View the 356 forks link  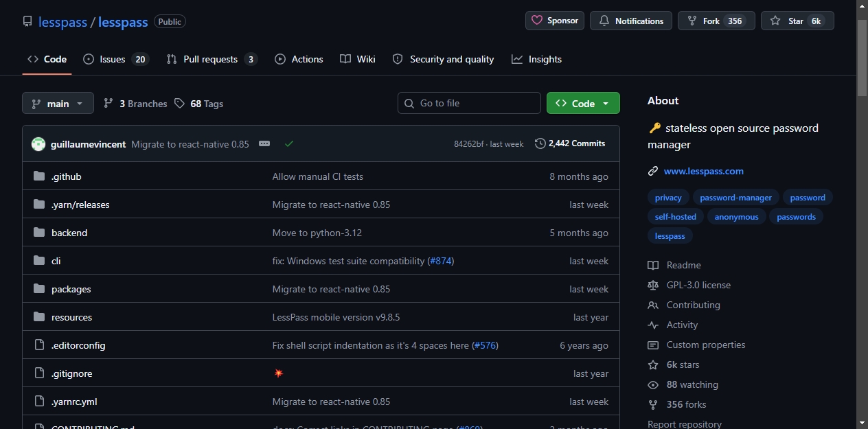pos(677,404)
